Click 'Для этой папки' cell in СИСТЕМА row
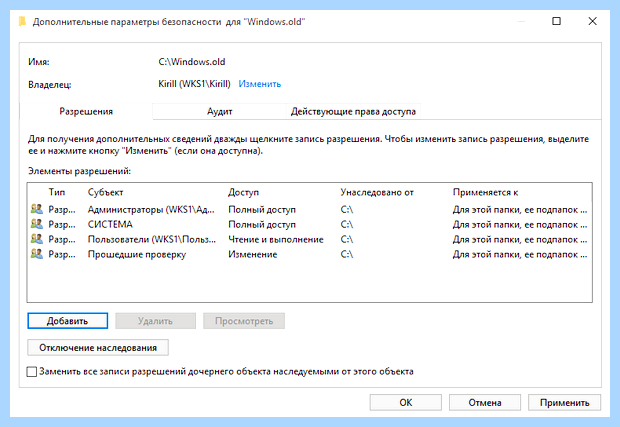This screenshot has width=620, height=427. click(x=520, y=225)
